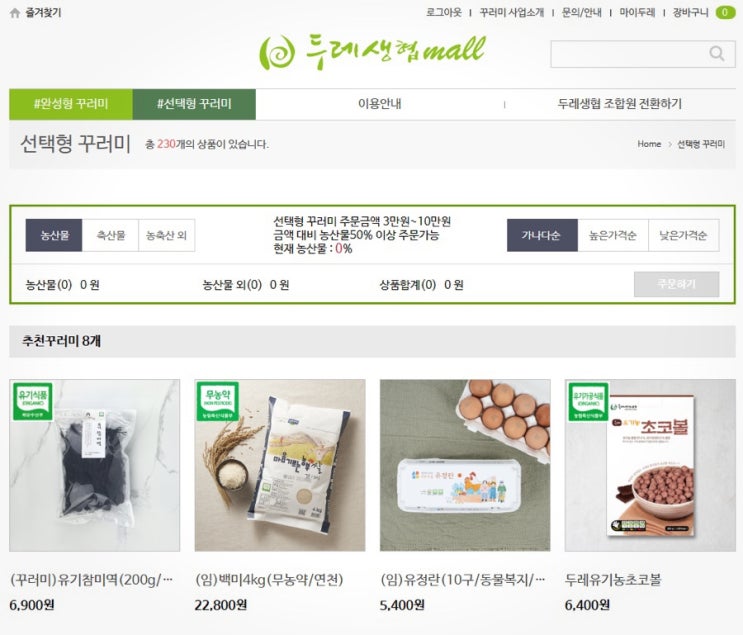Click the 유기식품 organic badge on seaweed
Screen dimensions: 743x635
(x=33, y=402)
